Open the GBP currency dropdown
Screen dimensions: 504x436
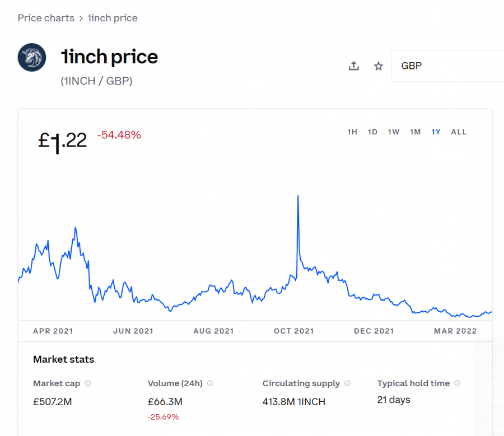[x=447, y=65]
